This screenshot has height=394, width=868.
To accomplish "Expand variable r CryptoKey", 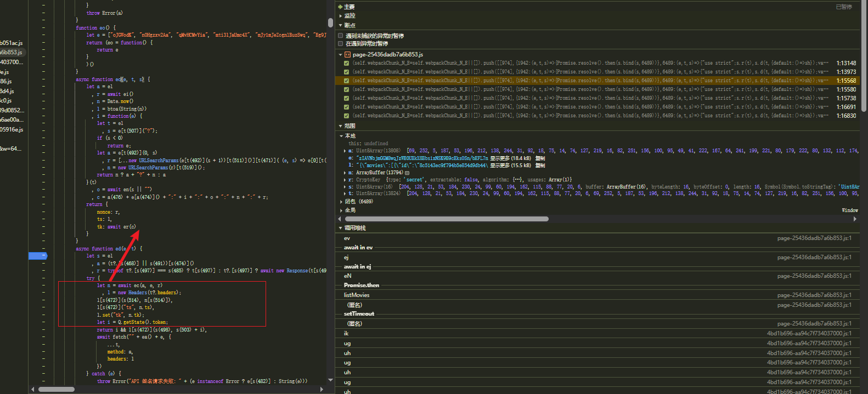I will tap(345, 180).
